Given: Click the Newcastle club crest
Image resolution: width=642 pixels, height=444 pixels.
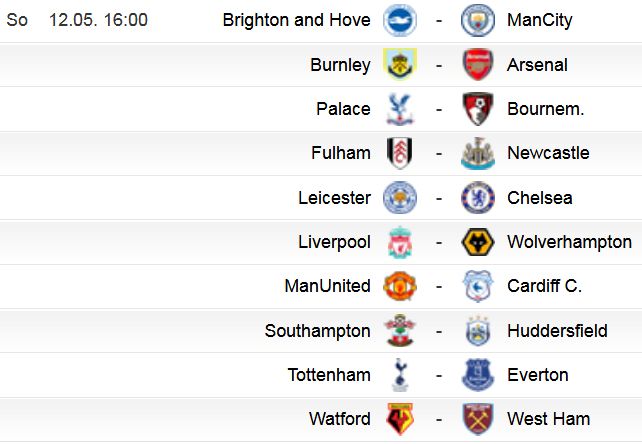Looking at the screenshot, I should click(477, 153).
